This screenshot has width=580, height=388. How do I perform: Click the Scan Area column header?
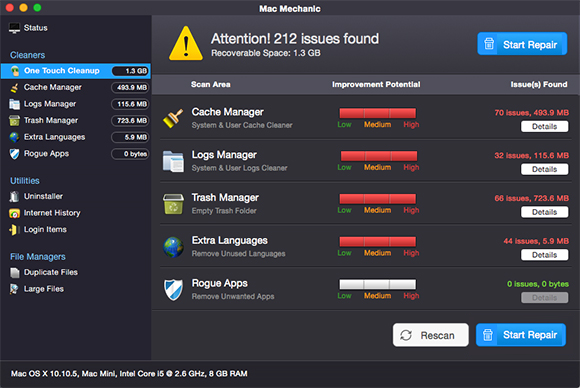[x=210, y=85]
